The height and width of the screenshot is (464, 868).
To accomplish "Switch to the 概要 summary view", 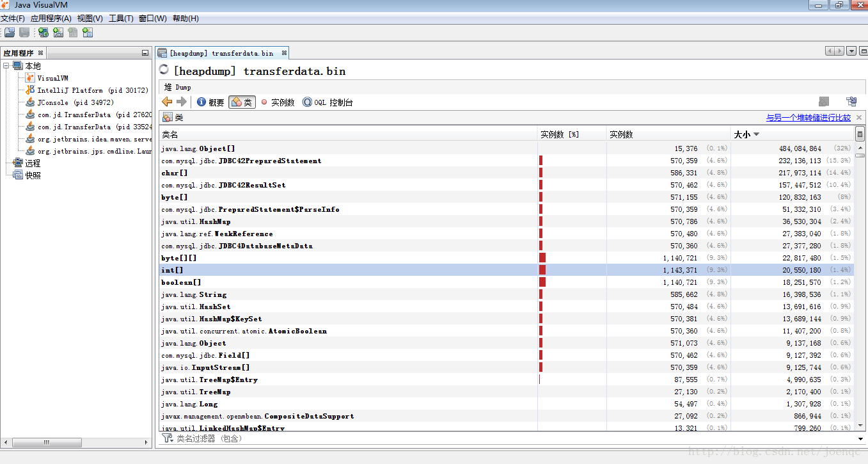I will pyautogui.click(x=210, y=102).
